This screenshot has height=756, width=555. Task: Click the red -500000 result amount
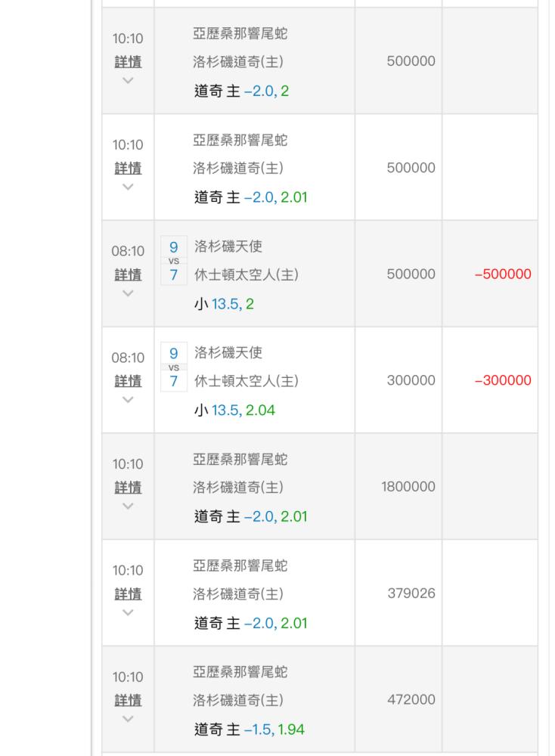(x=502, y=274)
